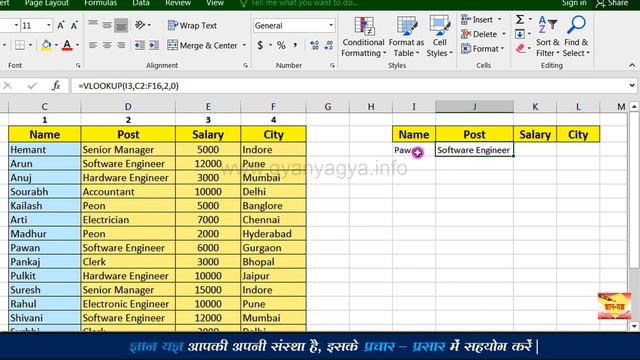
Task: Click the VLOOKUP formula in the formula bar
Action: click(x=129, y=86)
